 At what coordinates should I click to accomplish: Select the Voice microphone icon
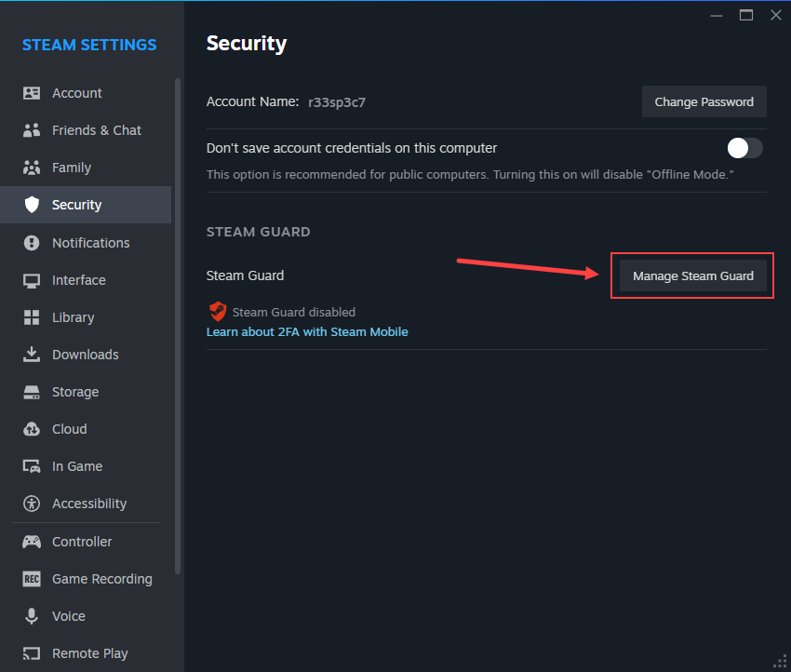click(32, 616)
